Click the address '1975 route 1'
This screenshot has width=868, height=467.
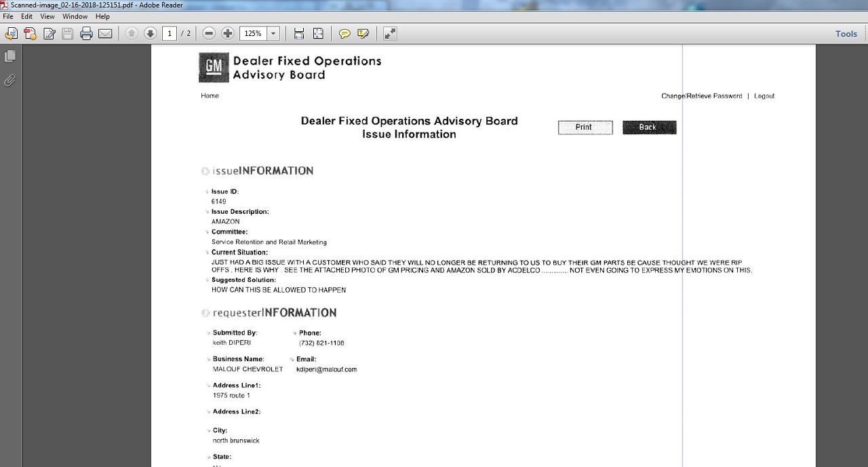pos(231,396)
